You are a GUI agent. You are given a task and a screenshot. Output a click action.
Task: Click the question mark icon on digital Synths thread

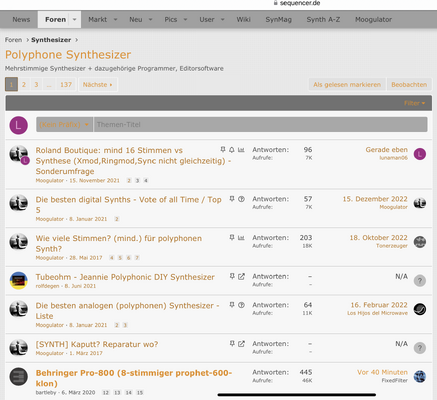coord(241,199)
